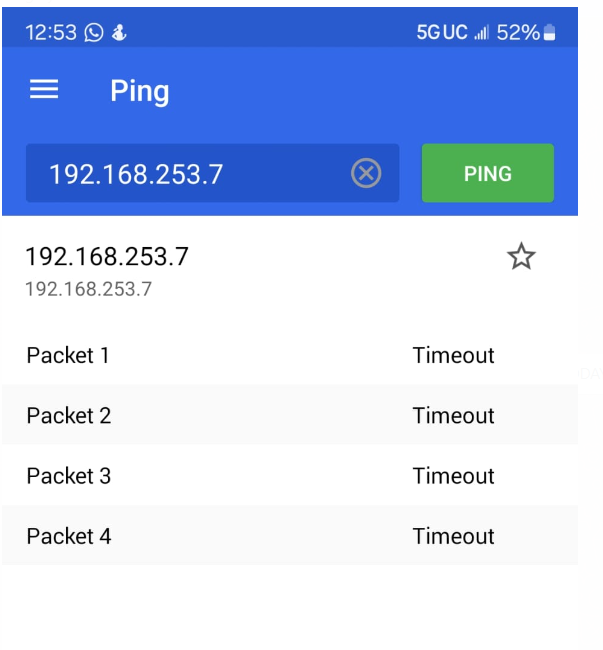Tap the gray IP address subtitle
Image resolution: width=603 pixels, height=650 pixels.
[88, 290]
